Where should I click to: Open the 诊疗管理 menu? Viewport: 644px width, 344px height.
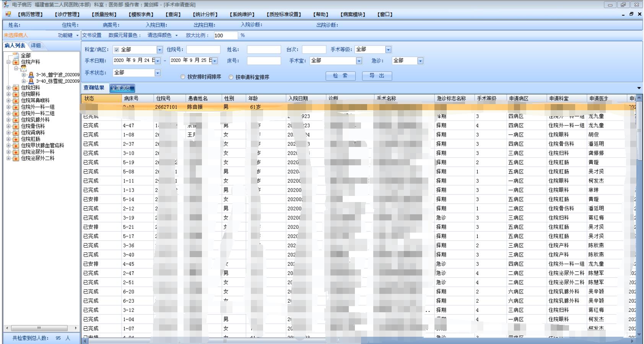[67, 15]
